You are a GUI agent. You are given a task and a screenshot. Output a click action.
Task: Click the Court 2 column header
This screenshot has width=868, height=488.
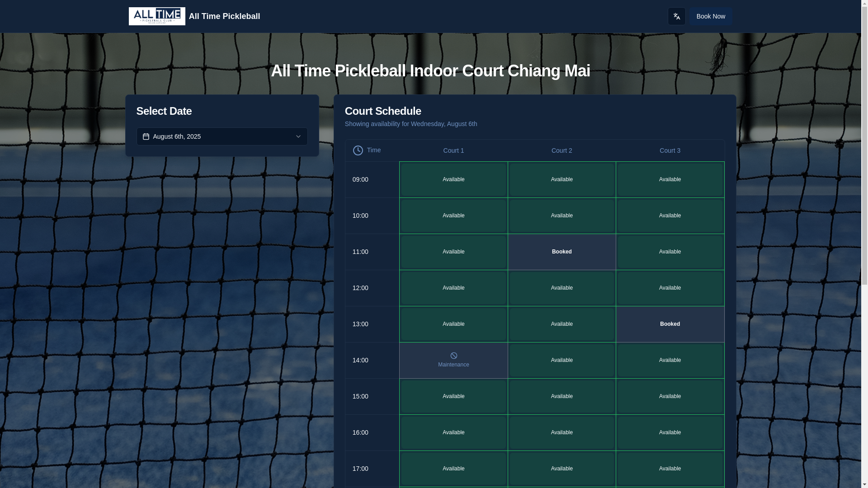pyautogui.click(x=561, y=150)
